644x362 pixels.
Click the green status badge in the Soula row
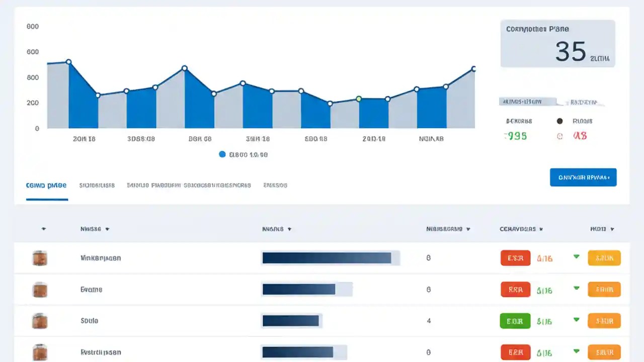pyautogui.click(x=515, y=321)
